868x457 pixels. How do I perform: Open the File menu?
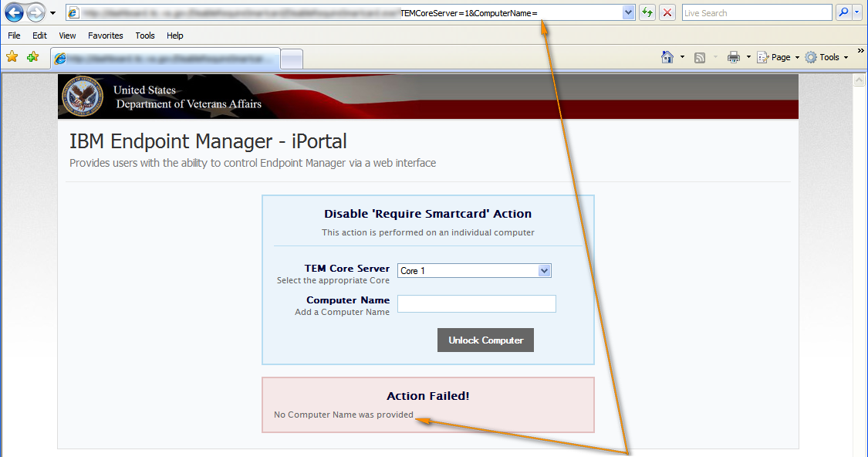(14, 36)
